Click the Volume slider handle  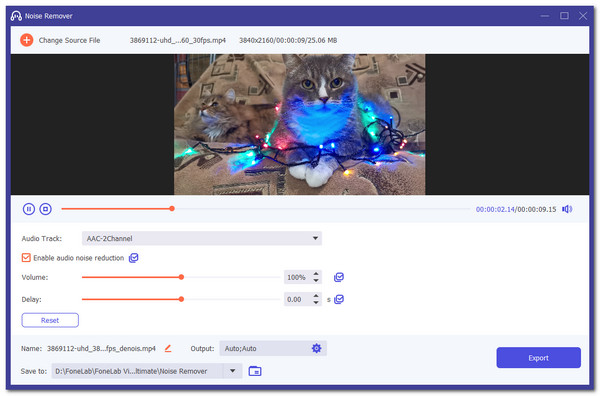click(x=181, y=277)
